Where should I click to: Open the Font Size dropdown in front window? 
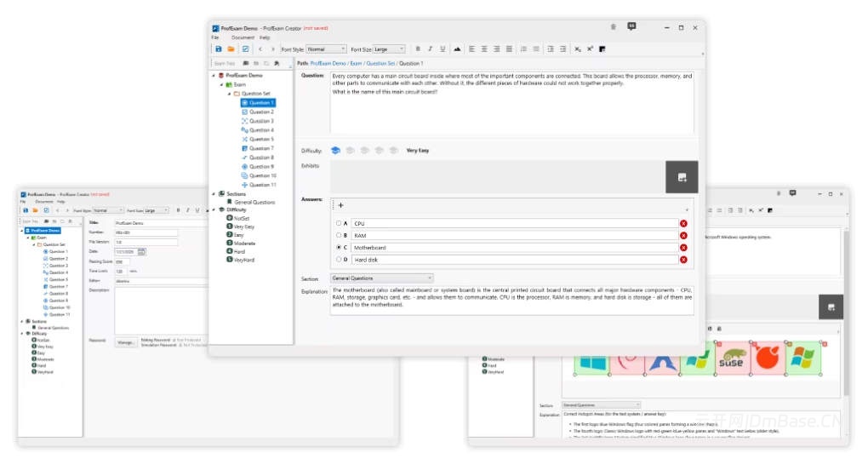pos(389,49)
